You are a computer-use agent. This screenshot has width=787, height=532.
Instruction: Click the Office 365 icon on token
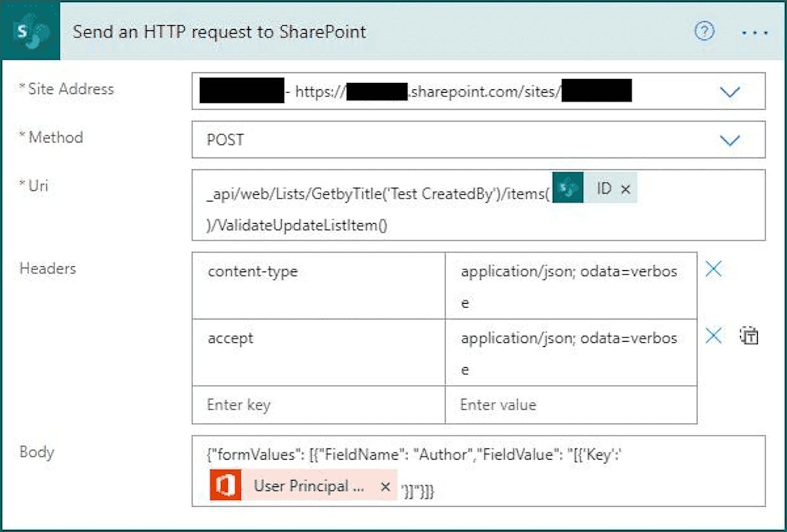click(x=225, y=486)
